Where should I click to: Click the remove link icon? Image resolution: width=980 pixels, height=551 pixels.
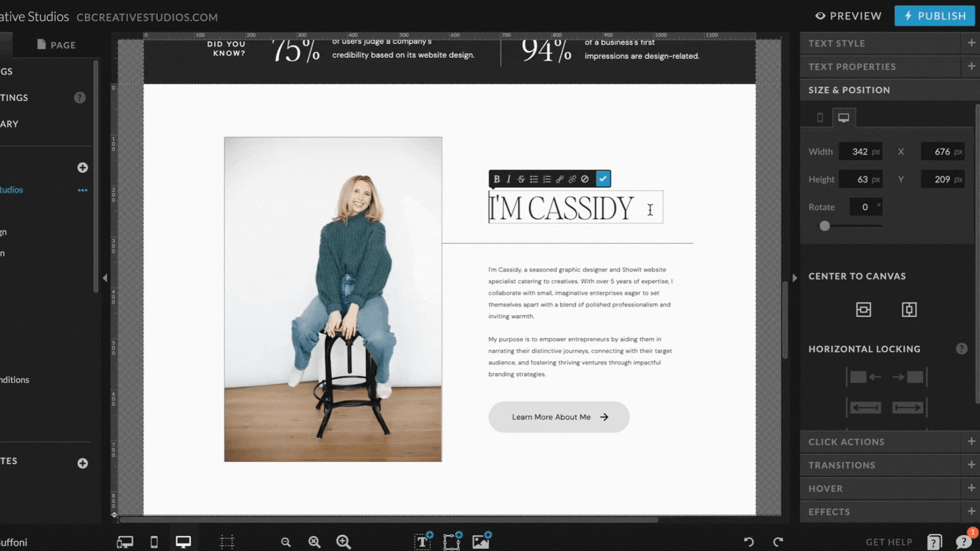tap(573, 179)
